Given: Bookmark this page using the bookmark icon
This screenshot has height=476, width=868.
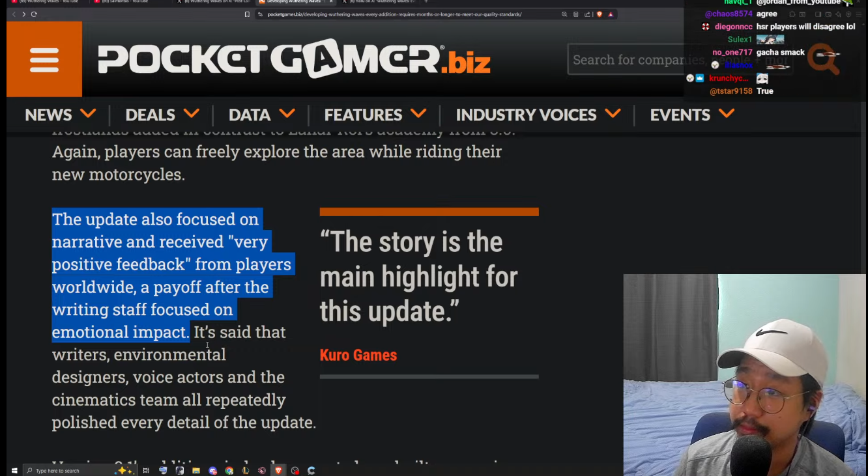Looking at the screenshot, I should click(247, 14).
